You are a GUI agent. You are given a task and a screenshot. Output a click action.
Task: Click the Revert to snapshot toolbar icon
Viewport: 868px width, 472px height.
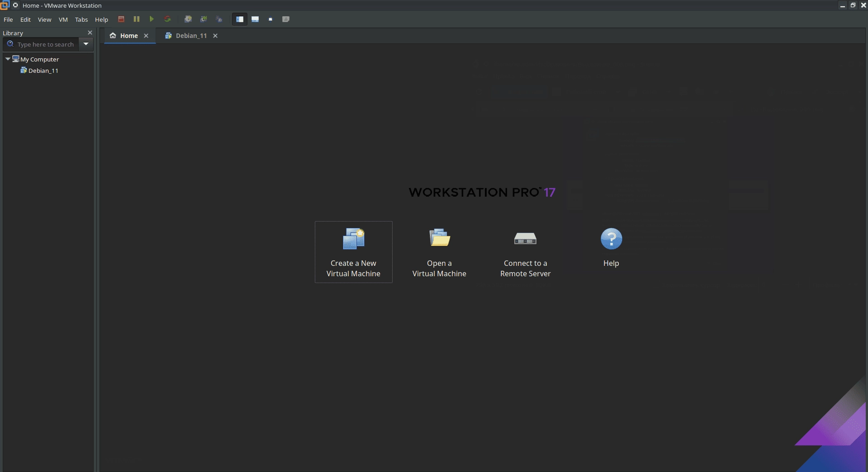click(204, 19)
